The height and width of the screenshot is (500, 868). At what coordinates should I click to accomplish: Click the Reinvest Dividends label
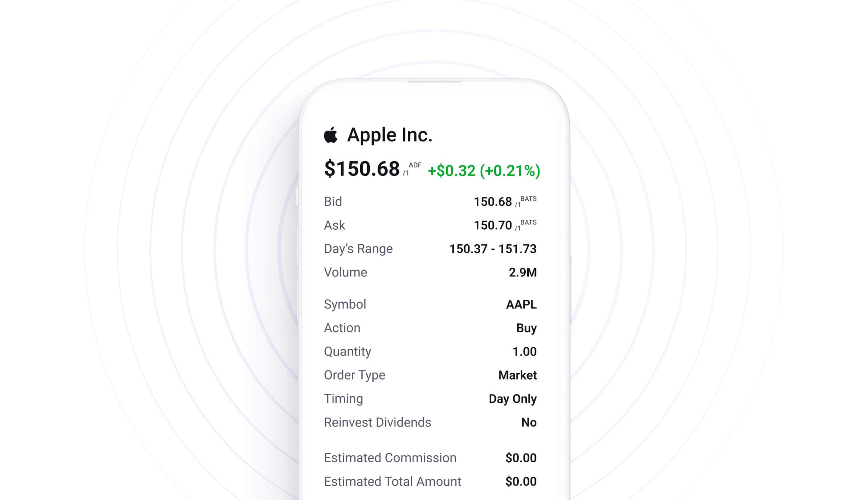click(377, 422)
